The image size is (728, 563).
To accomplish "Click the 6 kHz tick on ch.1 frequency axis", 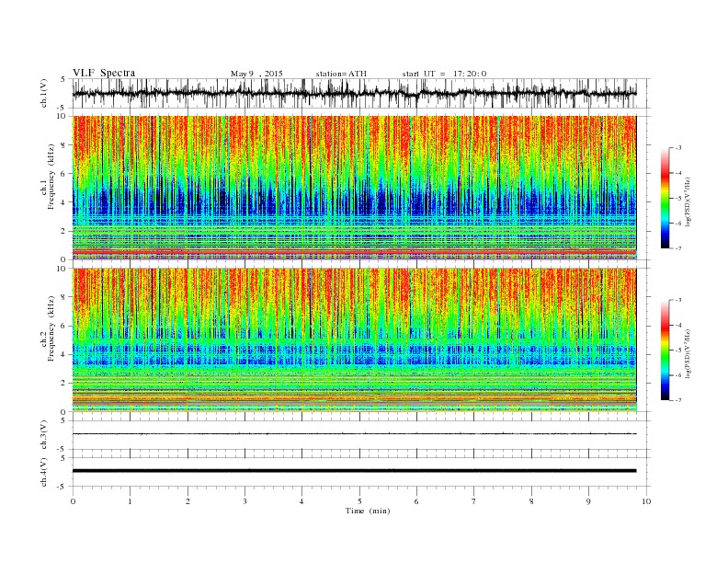I will (x=63, y=174).
